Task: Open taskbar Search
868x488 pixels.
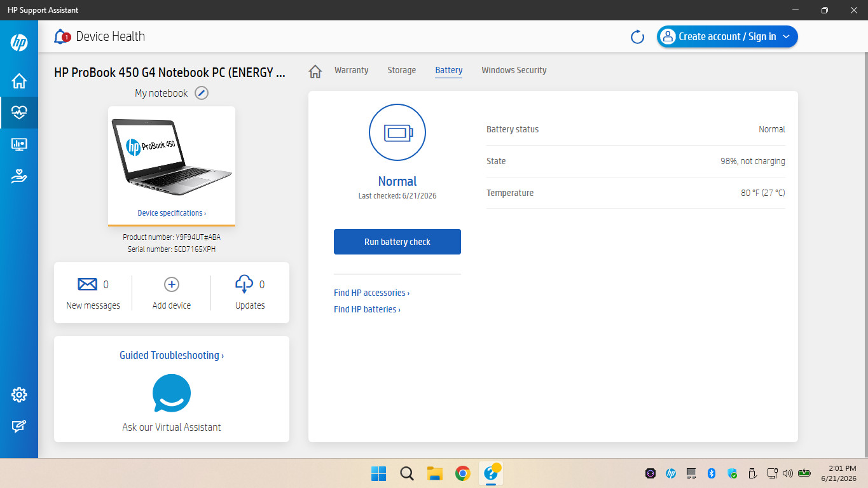Action: [x=407, y=473]
